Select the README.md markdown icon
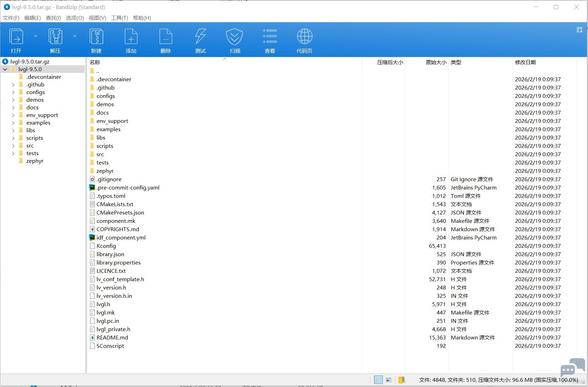This screenshot has width=588, height=387. tap(92, 338)
